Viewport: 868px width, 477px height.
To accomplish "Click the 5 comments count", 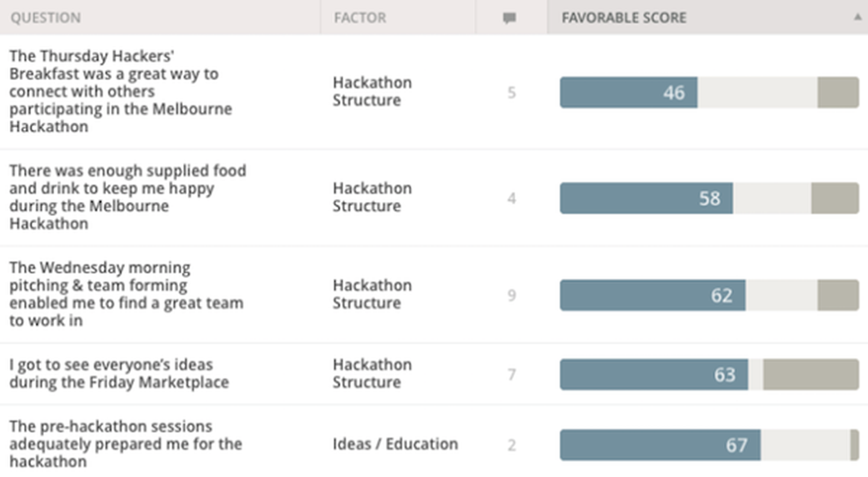I will click(x=511, y=93).
